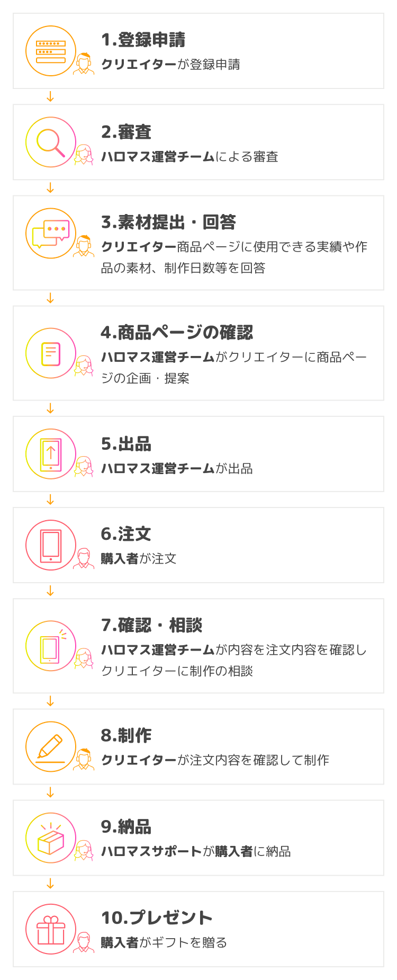Select the heading 3.素材提出・回答
The height and width of the screenshot is (980, 397).
coord(168,222)
